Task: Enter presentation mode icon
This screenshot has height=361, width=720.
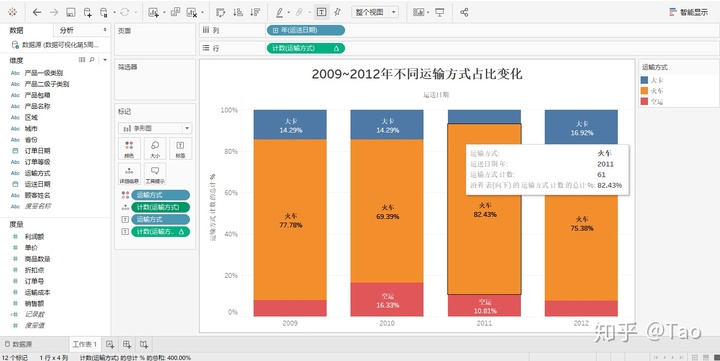Action: pyautogui.click(x=440, y=12)
